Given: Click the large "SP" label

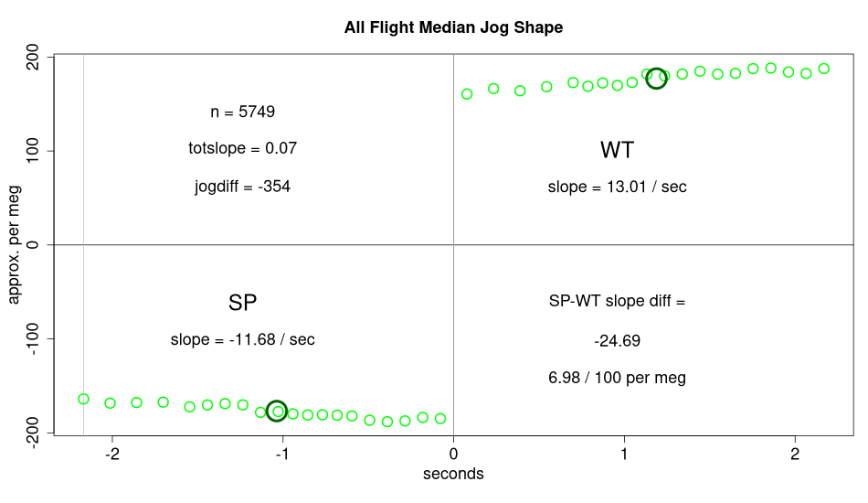Looking at the screenshot, I should pyautogui.click(x=243, y=303).
